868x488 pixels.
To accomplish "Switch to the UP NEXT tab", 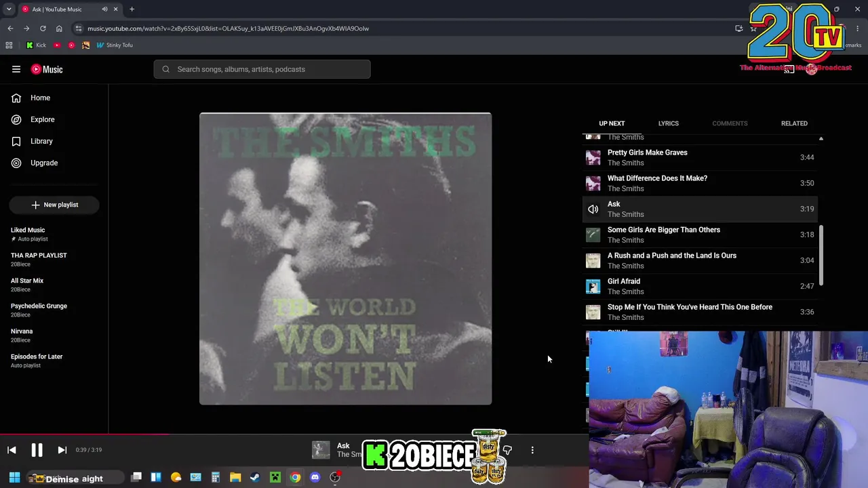I will 612,123.
